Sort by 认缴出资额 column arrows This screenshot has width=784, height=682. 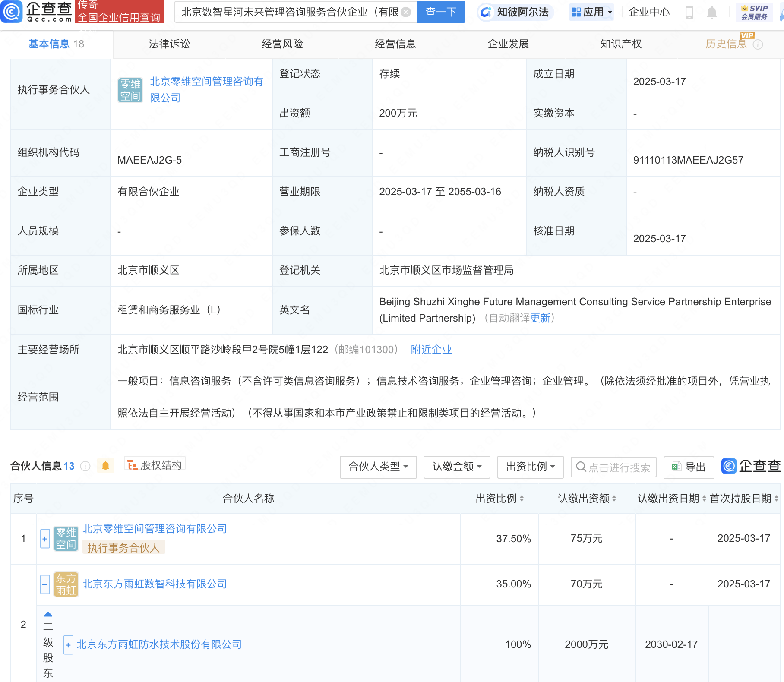click(x=614, y=499)
